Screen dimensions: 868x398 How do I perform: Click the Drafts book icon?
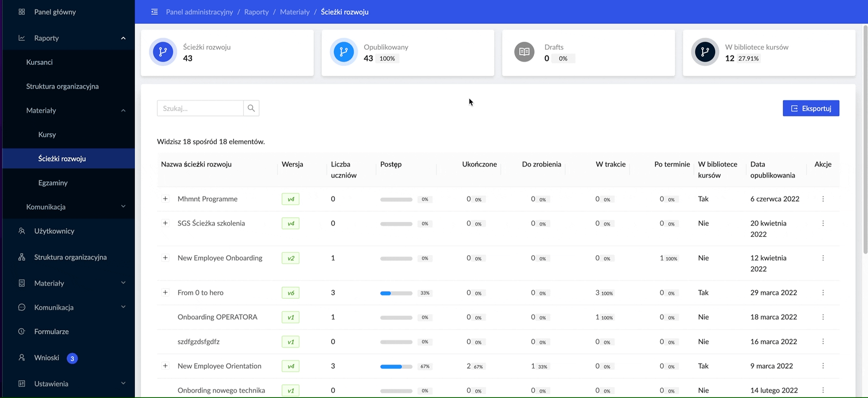pos(524,52)
